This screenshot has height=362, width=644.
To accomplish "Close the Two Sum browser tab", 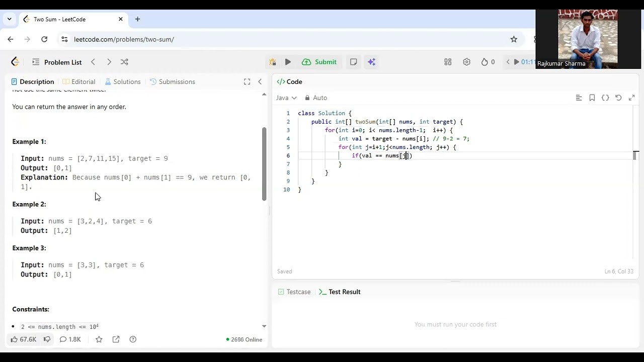I will click(121, 19).
